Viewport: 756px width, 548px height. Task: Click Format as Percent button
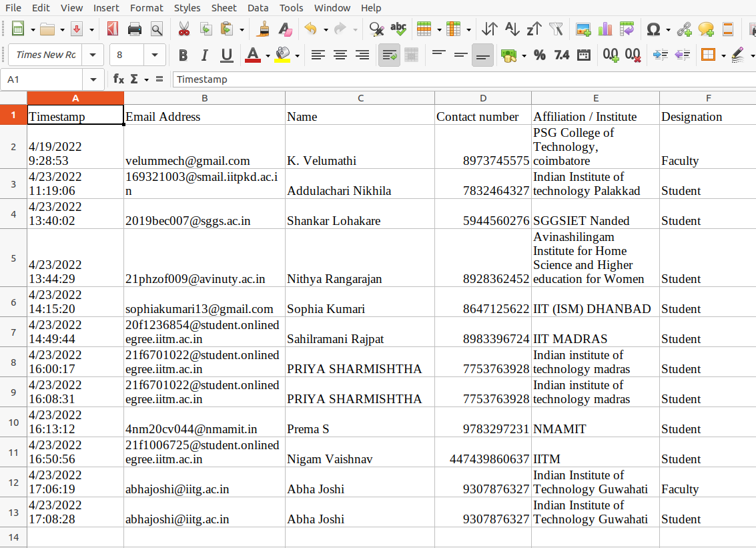[x=540, y=55]
